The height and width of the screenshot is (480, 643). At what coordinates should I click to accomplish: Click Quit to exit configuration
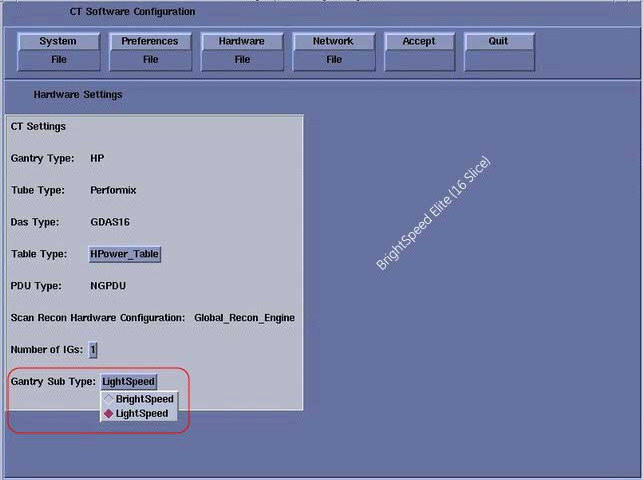tap(498, 41)
